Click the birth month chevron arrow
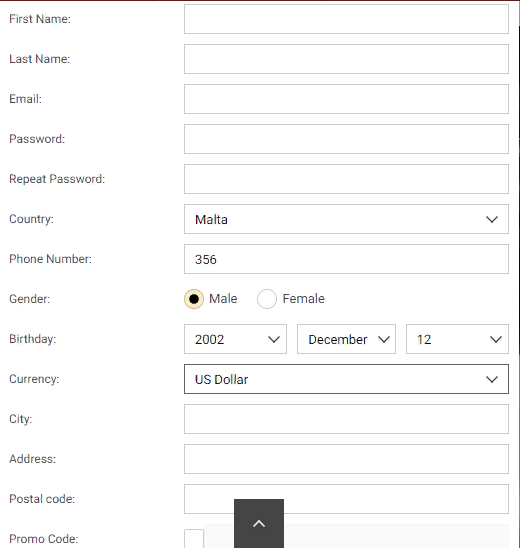Viewport: 520px width, 548px height. [384, 339]
